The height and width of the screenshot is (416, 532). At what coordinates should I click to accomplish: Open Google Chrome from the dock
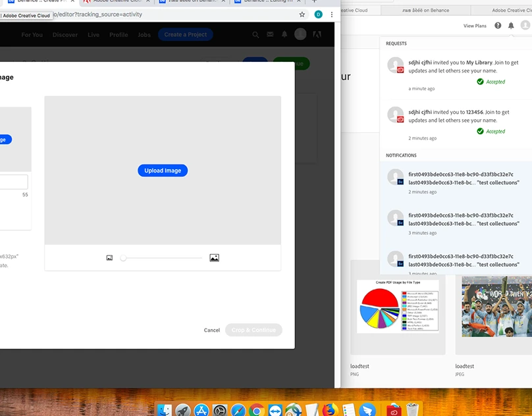pyautogui.click(x=257, y=410)
